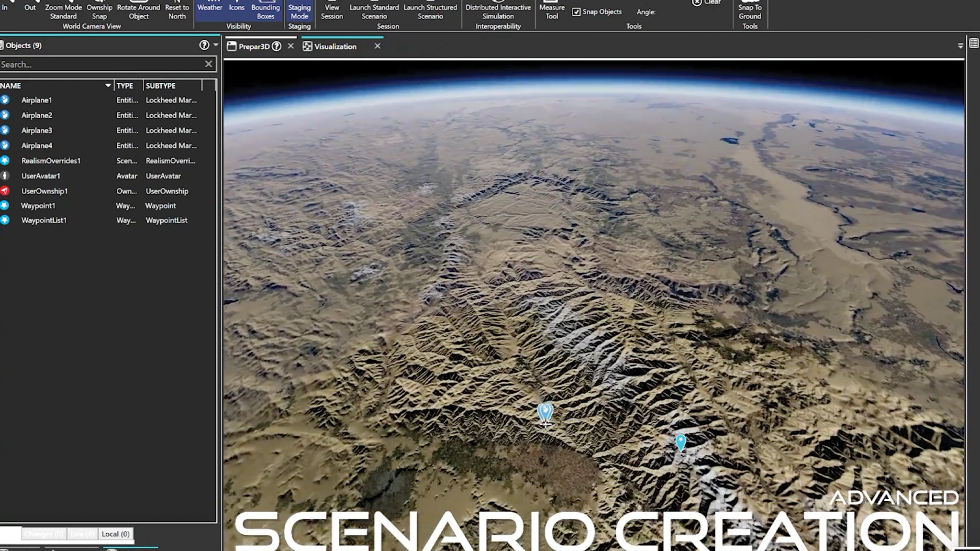The image size is (980, 551).
Task: Toggle the Snap Objects checkbox
Action: click(x=577, y=12)
